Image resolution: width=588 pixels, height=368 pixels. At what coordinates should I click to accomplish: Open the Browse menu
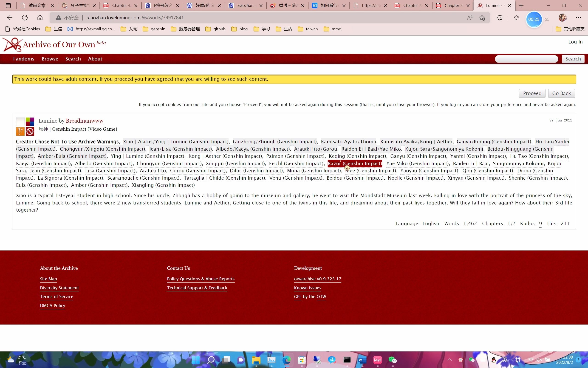click(x=50, y=59)
